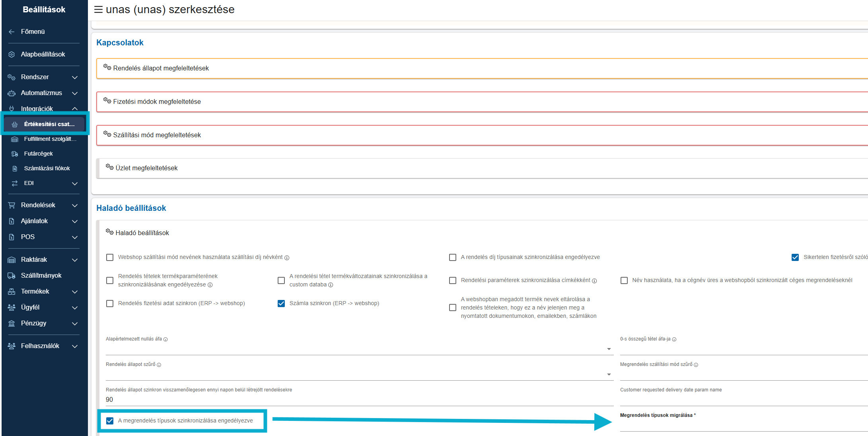Click the boxes icon beside Termékek
This screenshot has height=436, width=868.
coord(12,292)
